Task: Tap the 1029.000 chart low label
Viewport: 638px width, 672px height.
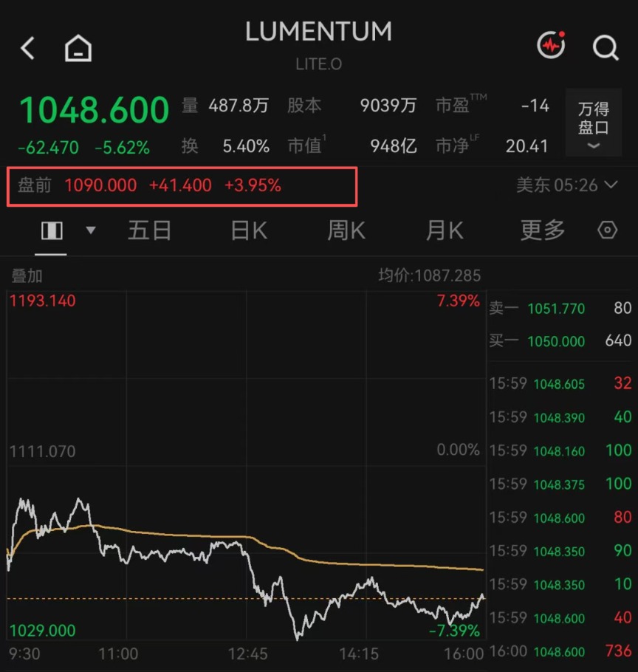Action: 42,631
